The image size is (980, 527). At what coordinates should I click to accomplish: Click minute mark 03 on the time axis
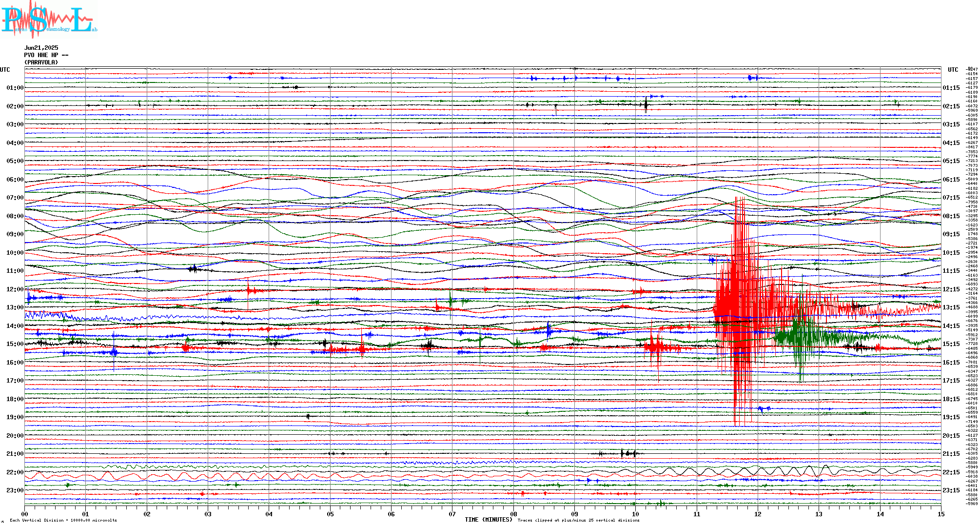(x=208, y=514)
